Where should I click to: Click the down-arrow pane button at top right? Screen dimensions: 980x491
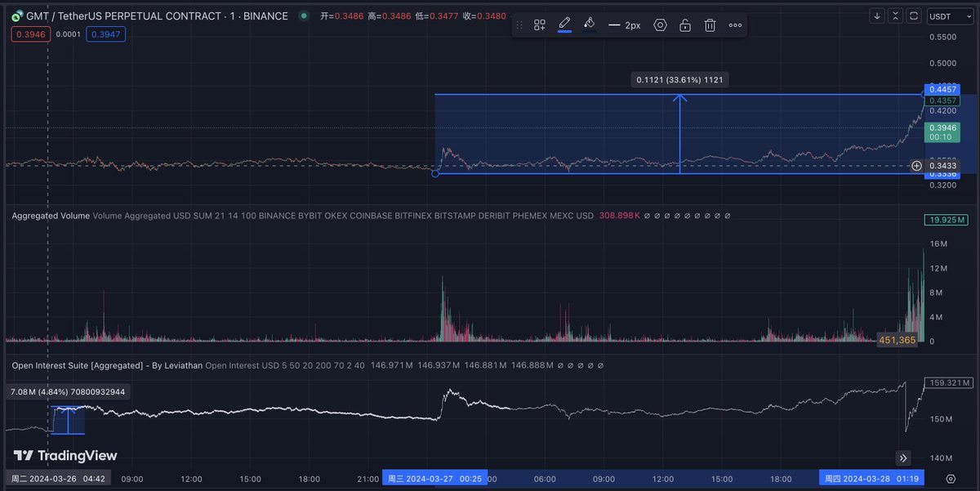click(877, 16)
